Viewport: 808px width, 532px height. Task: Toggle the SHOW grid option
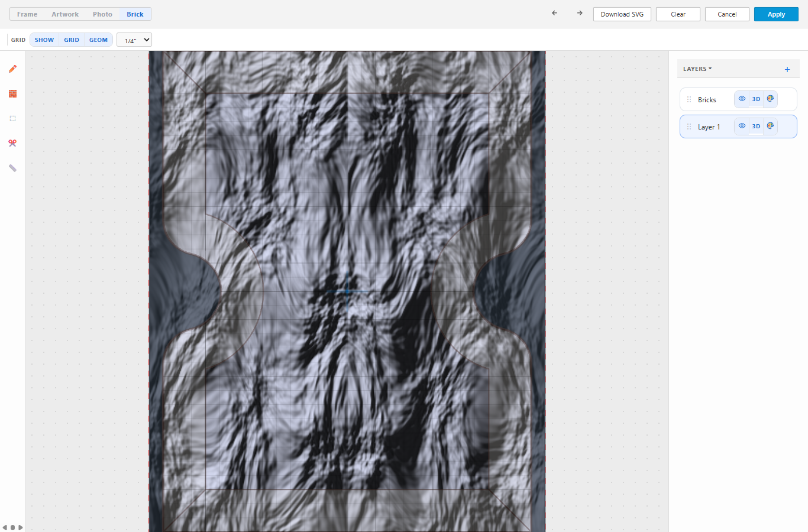click(44, 40)
